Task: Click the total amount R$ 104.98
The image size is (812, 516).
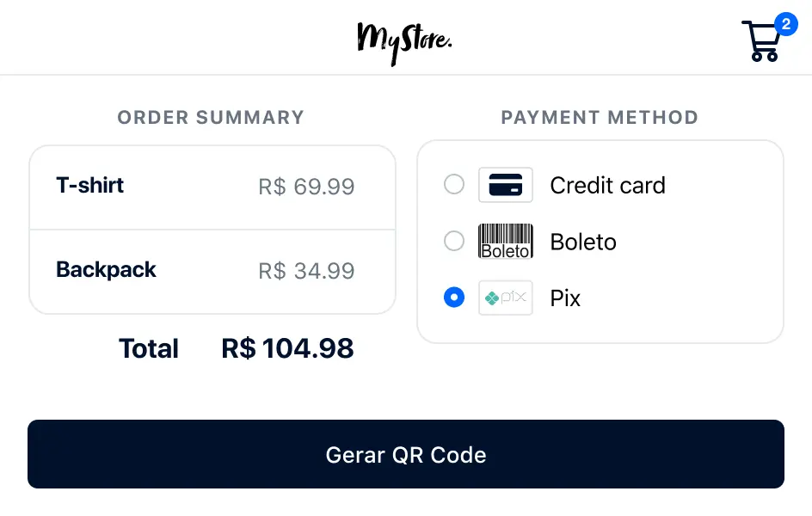Action: 287,348
